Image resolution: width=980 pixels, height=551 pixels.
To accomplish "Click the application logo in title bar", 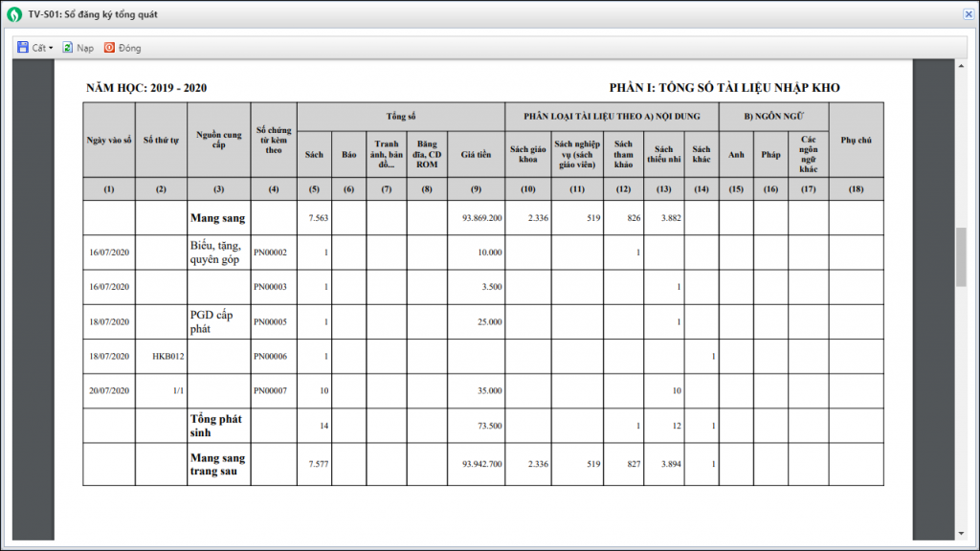I will click(x=13, y=14).
